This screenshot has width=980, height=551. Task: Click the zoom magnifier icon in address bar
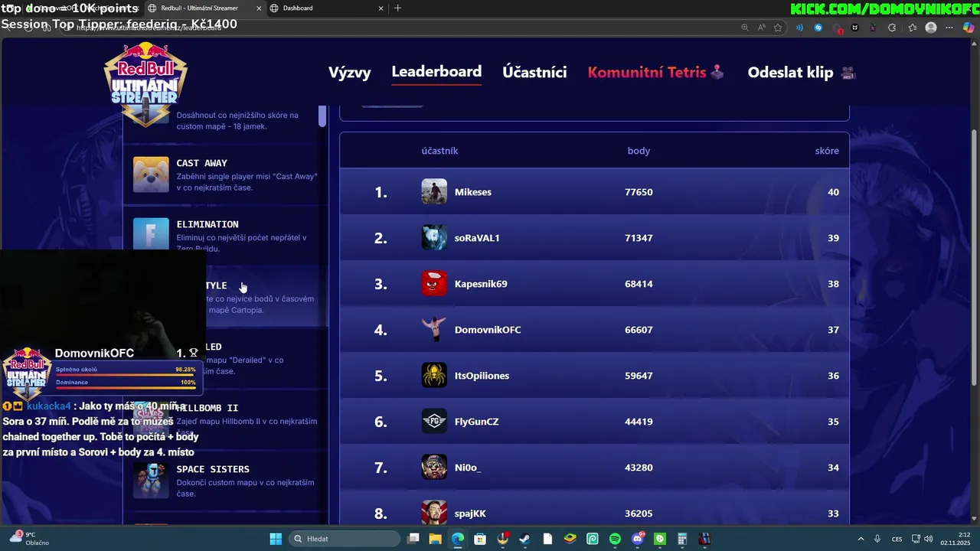(x=745, y=28)
